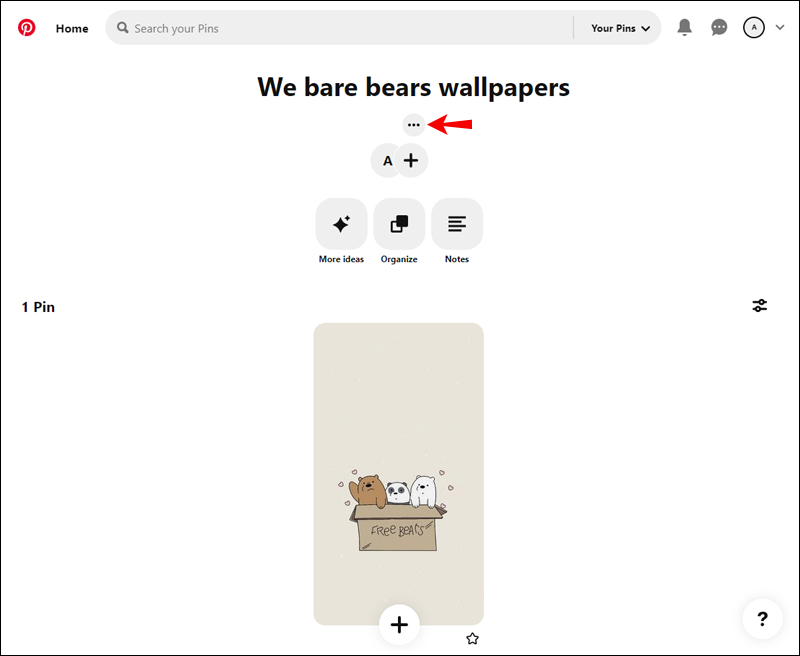Invite collaborators with plus icon by avatar

pos(411,161)
